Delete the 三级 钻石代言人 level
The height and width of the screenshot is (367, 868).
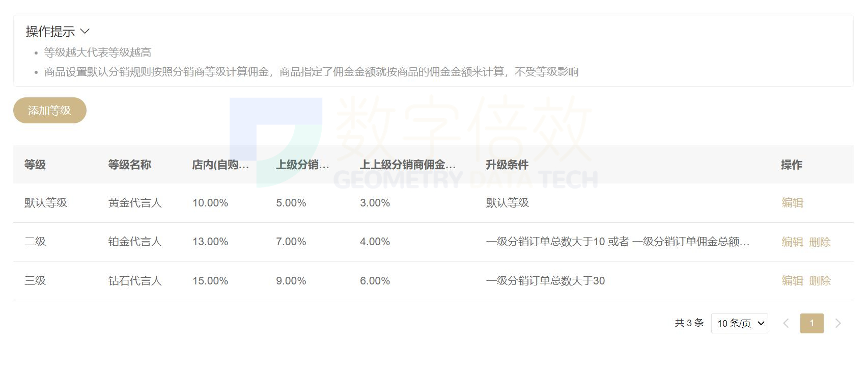tap(820, 281)
